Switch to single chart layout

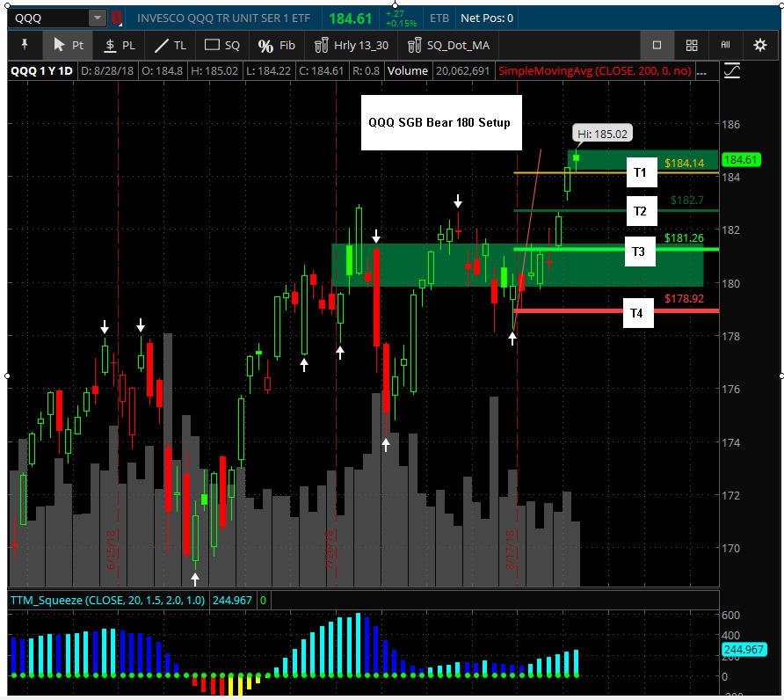[x=657, y=45]
